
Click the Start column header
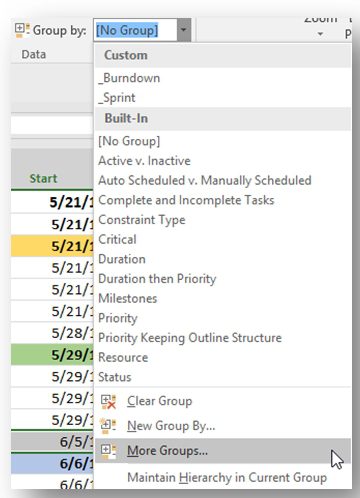click(43, 178)
